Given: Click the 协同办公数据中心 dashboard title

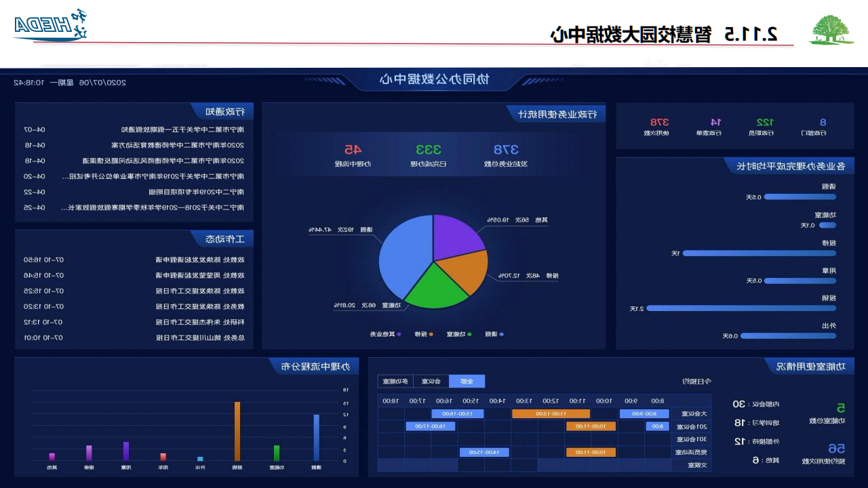Looking at the screenshot, I should [x=433, y=79].
